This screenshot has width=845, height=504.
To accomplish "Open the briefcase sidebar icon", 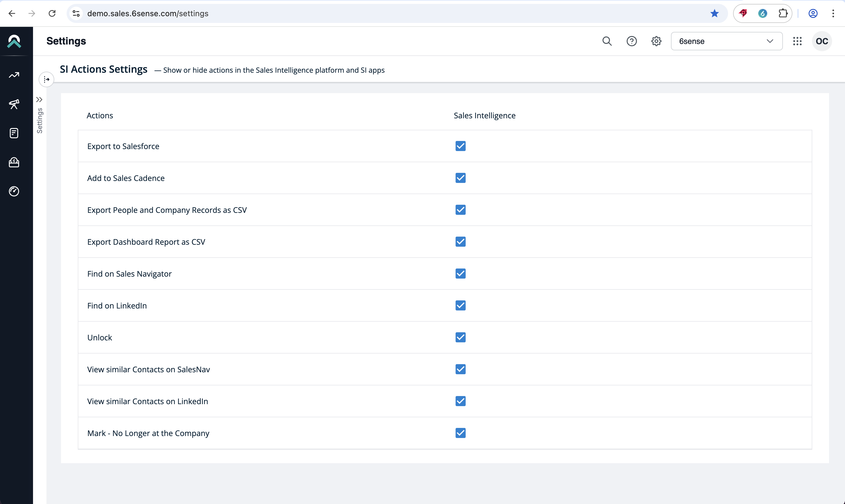I will click(x=14, y=162).
